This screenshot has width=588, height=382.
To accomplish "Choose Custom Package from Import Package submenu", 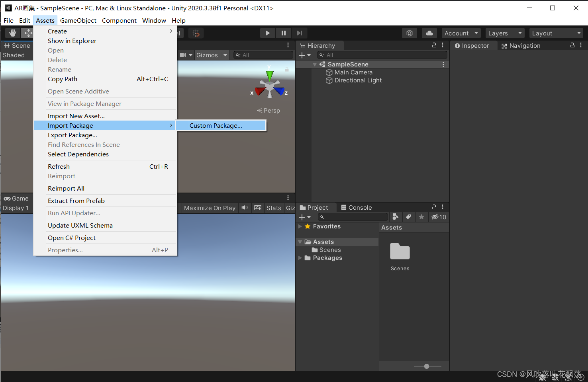I will (x=216, y=125).
